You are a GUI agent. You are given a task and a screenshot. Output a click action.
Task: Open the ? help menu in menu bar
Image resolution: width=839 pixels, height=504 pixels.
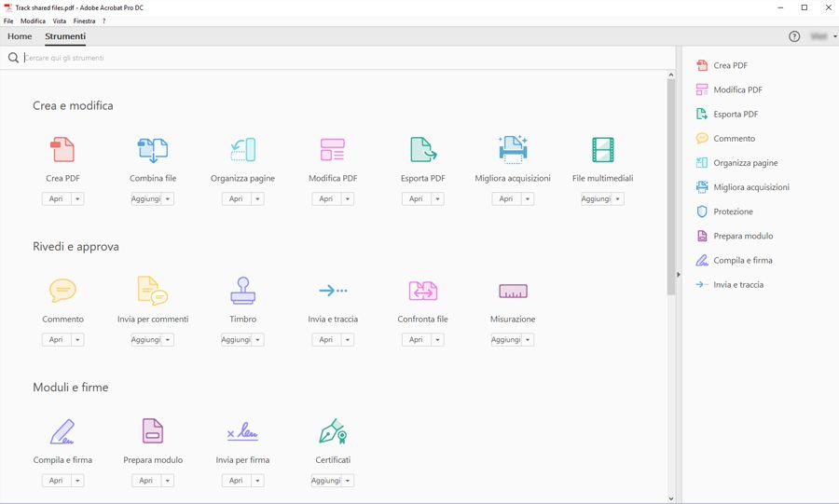click(x=103, y=20)
